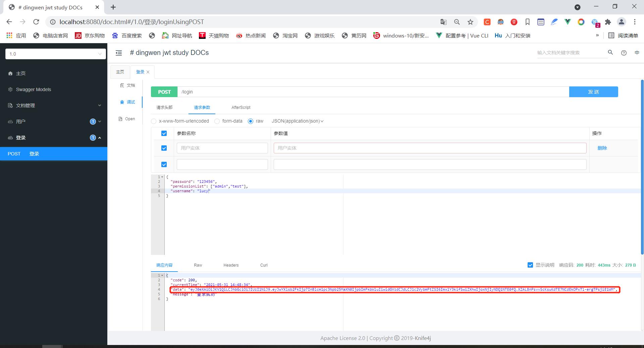Click the 用户实体 parameter name field

point(222,148)
